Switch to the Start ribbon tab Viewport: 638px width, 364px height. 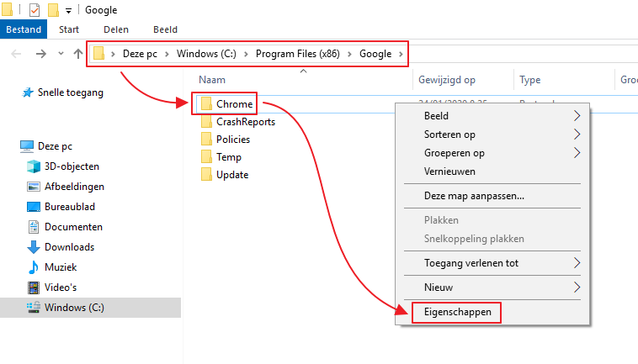pos(69,29)
